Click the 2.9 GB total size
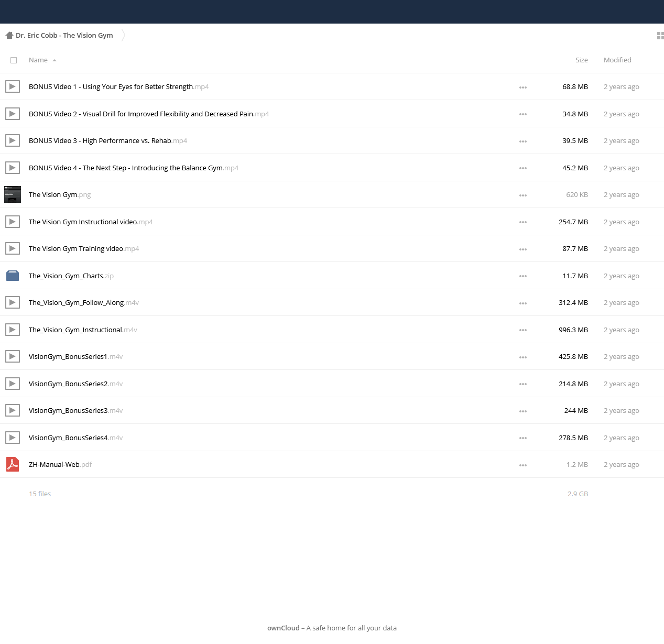The image size is (664, 644). [578, 494]
